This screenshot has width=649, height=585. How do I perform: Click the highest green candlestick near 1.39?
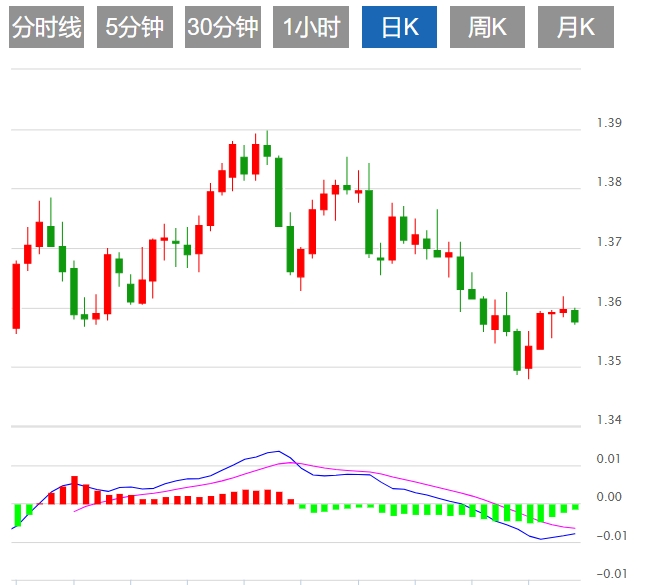pyautogui.click(x=267, y=150)
